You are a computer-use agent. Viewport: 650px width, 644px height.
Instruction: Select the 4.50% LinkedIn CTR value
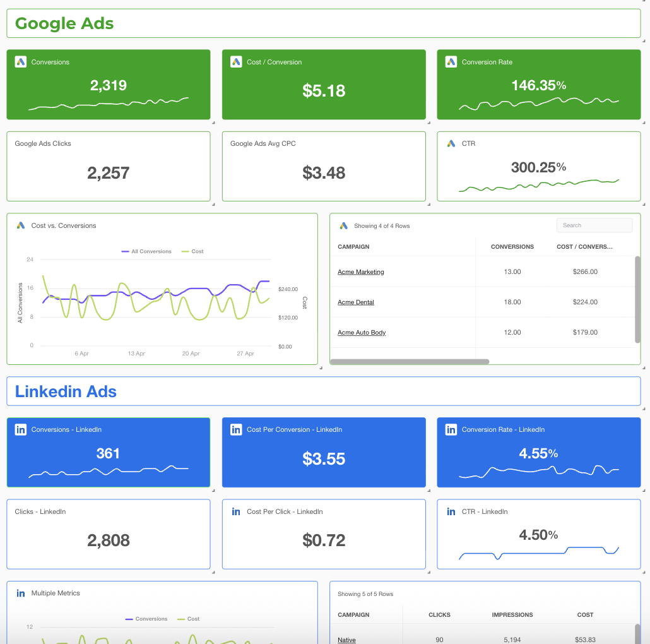(x=538, y=535)
